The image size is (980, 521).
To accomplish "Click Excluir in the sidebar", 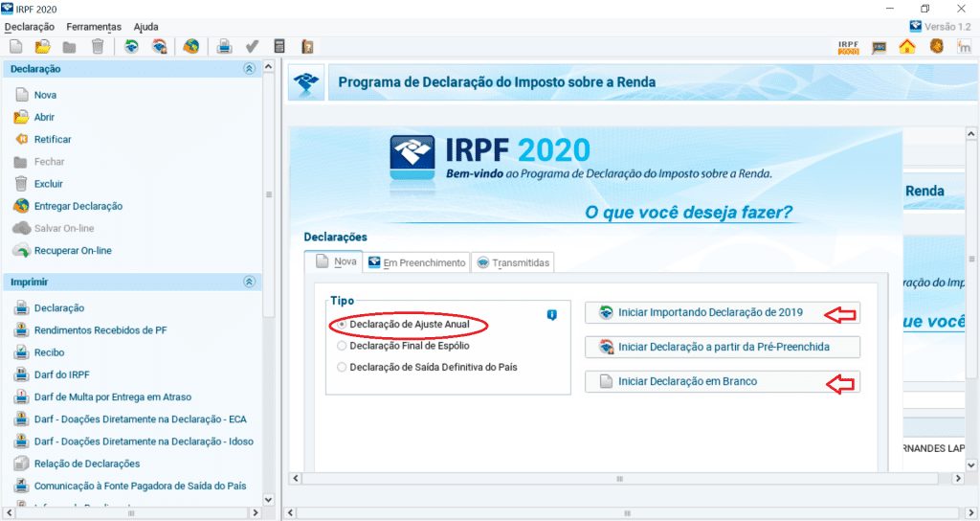I will pos(49,184).
